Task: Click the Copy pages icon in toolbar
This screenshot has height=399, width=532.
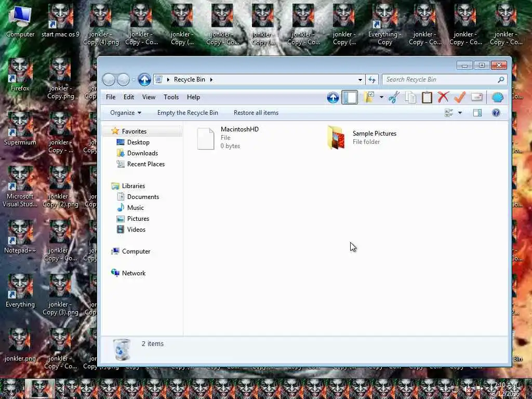Action: tap(410, 98)
